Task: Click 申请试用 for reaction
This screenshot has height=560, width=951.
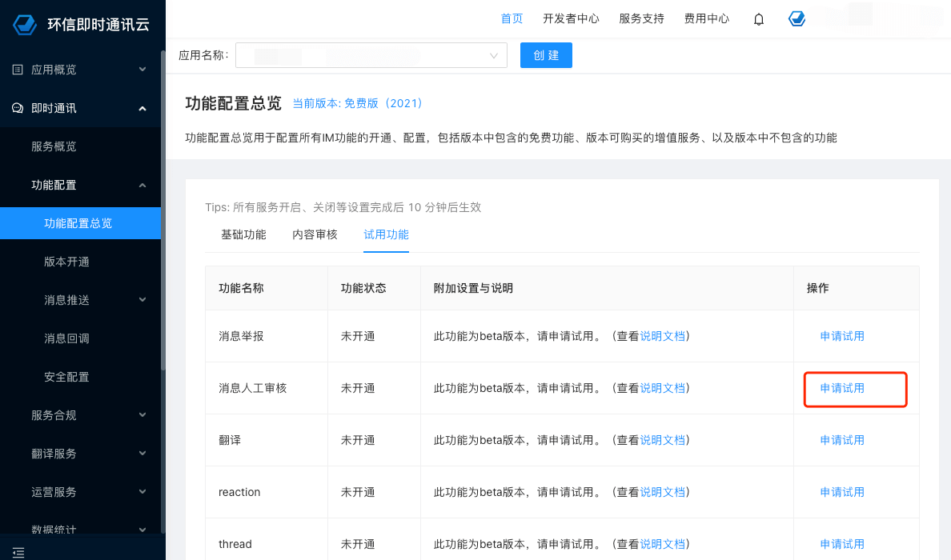Action: tap(842, 492)
